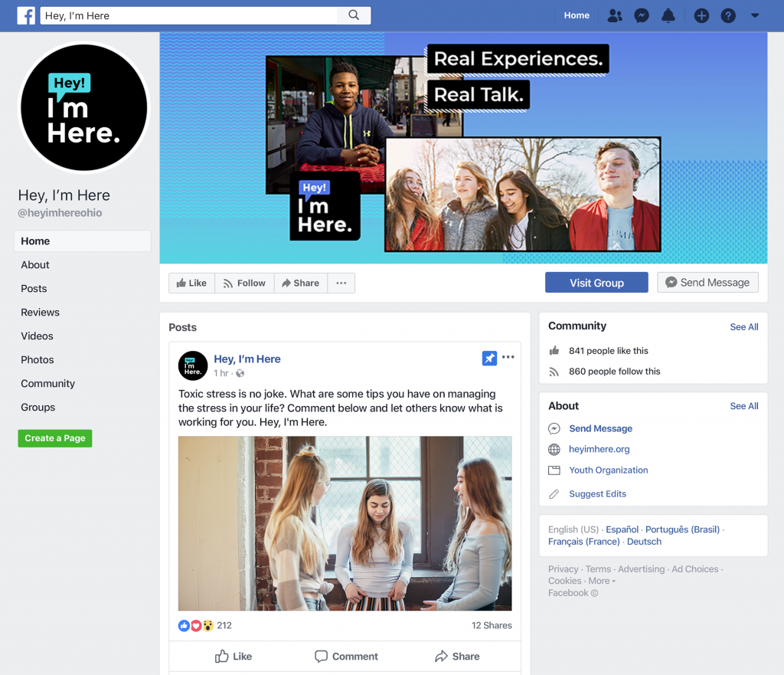Open the Youth Organization category link
This screenshot has width=784, height=675.
(x=609, y=470)
